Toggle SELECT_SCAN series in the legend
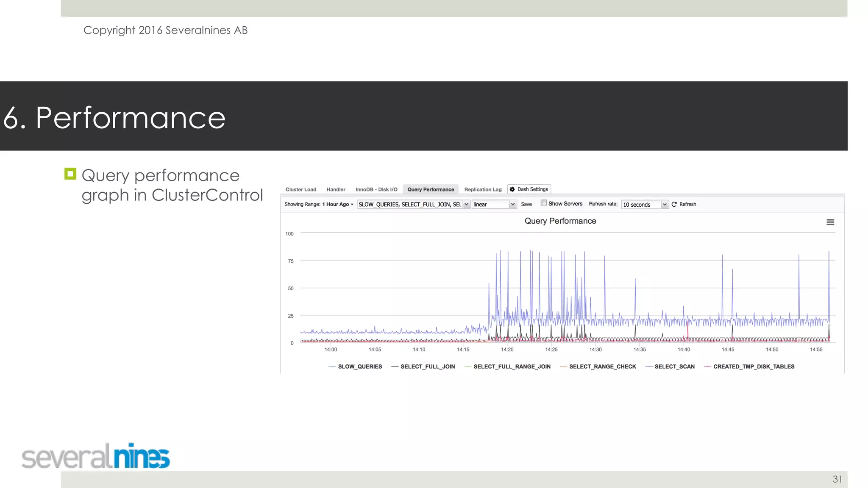 (x=670, y=366)
